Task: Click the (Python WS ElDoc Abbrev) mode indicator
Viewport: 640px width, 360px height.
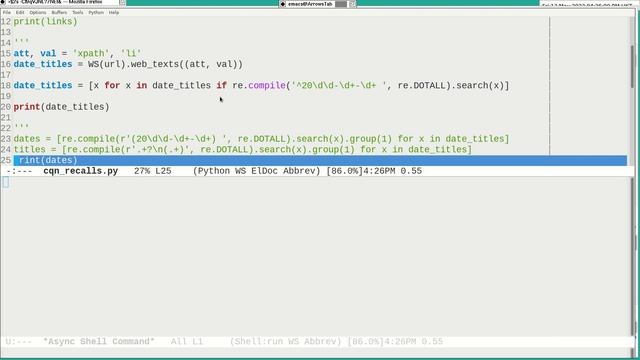Action: pos(256,171)
